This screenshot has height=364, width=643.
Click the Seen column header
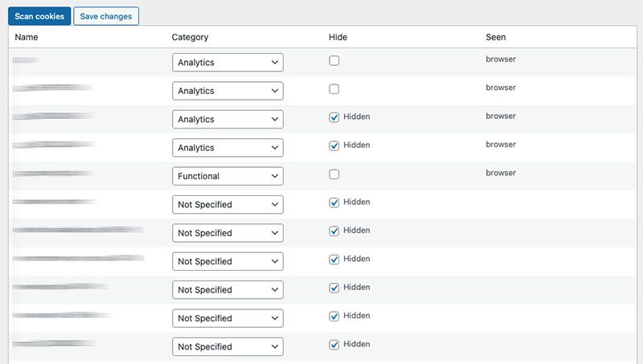pyautogui.click(x=496, y=37)
